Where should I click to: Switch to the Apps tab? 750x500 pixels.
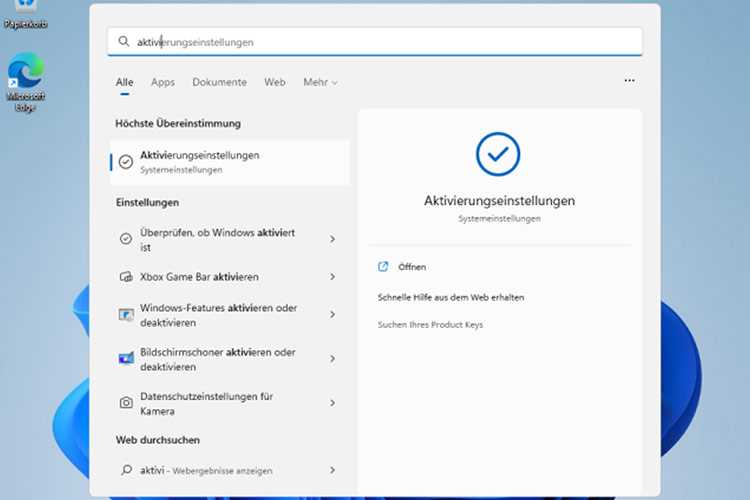pyautogui.click(x=163, y=82)
